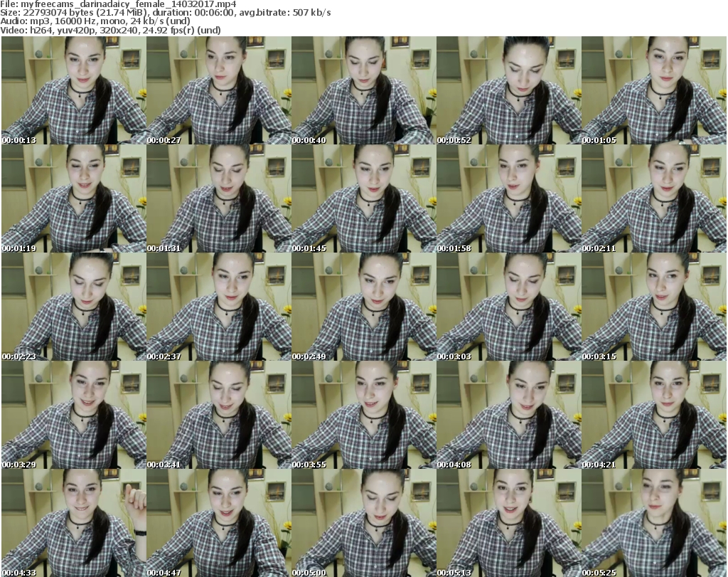Screen dimensions: 728x577
Task: Click the Size and duration info line
Action: point(165,13)
